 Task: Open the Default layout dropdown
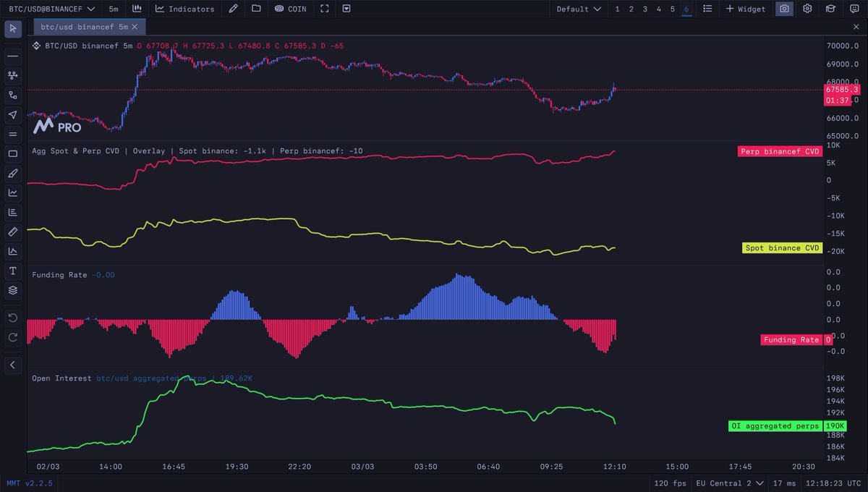point(579,9)
